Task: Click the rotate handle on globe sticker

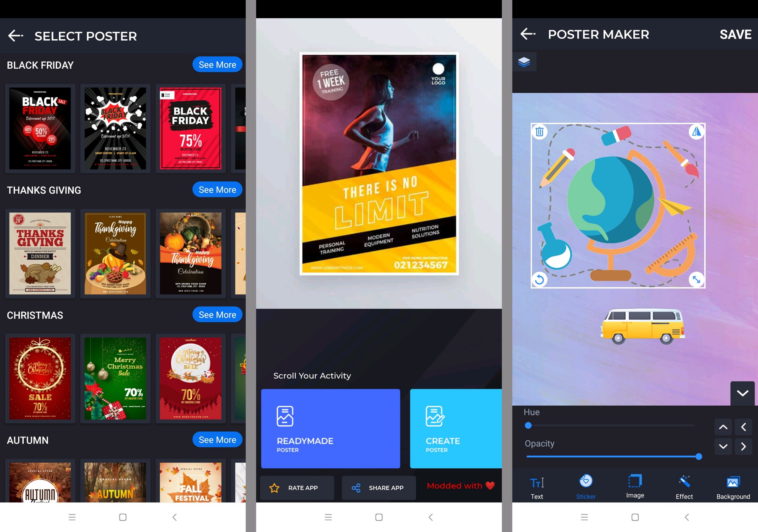Action: point(539,279)
